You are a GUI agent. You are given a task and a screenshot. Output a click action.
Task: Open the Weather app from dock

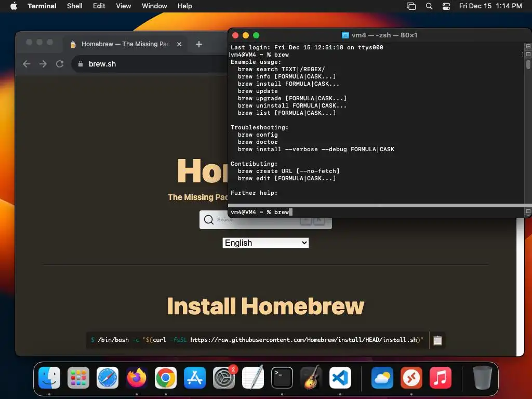pyautogui.click(x=382, y=378)
